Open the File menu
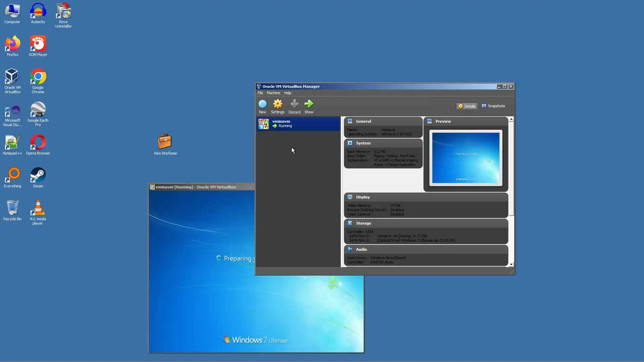This screenshot has width=644, height=362. click(x=260, y=93)
